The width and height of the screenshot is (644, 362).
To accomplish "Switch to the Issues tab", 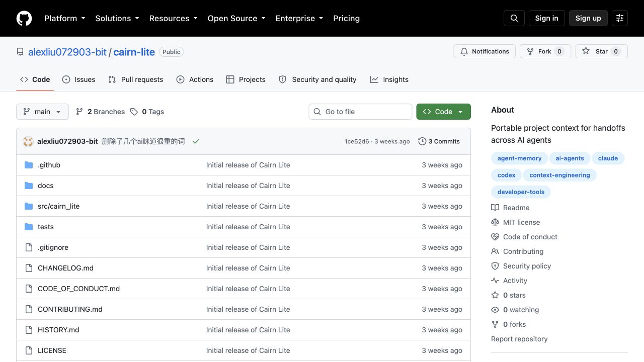I will pyautogui.click(x=78, y=79).
